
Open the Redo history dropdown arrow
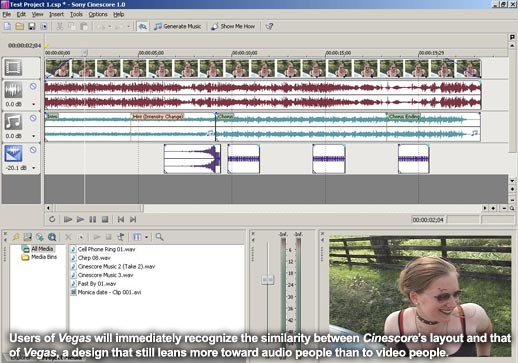pyautogui.click(x=128, y=26)
